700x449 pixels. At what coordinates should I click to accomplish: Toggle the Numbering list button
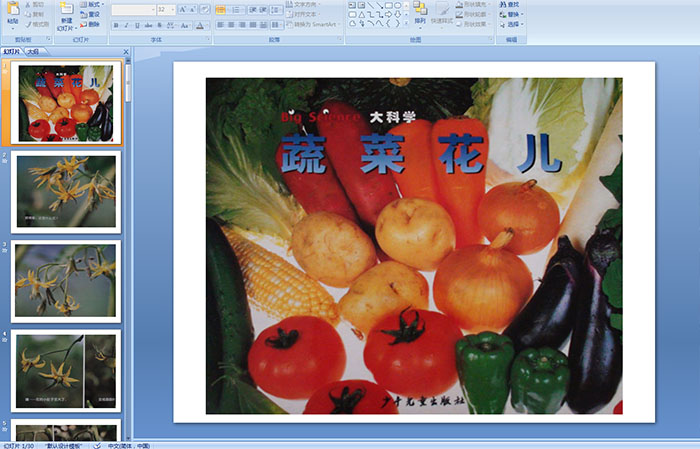pyautogui.click(x=236, y=10)
